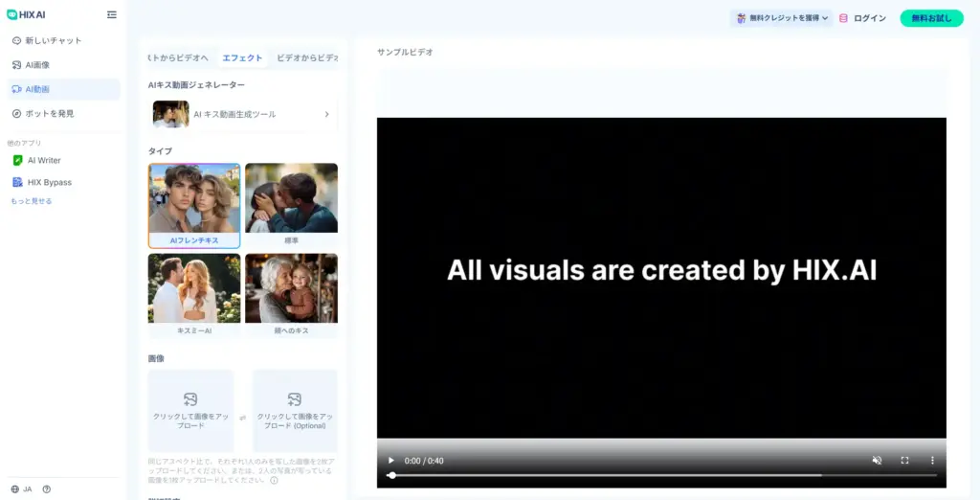Click the もっと見せる link
The height and width of the screenshot is (500, 980).
[32, 201]
